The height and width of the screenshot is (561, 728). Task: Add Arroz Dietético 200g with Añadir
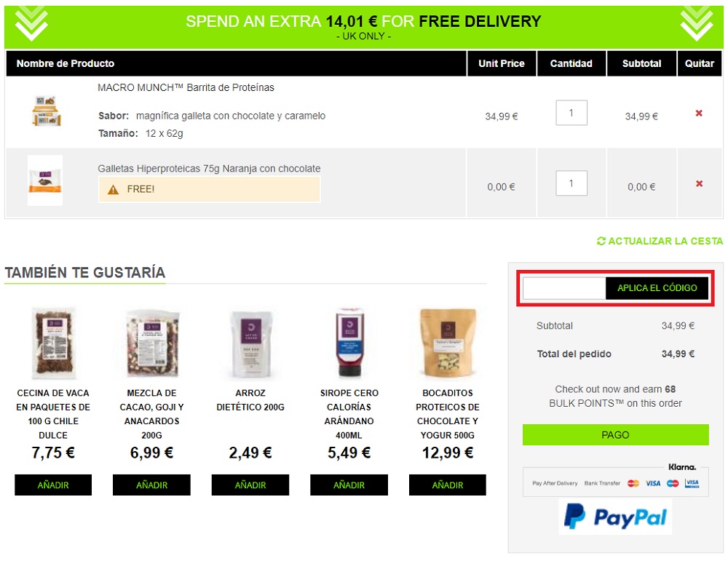(x=250, y=485)
